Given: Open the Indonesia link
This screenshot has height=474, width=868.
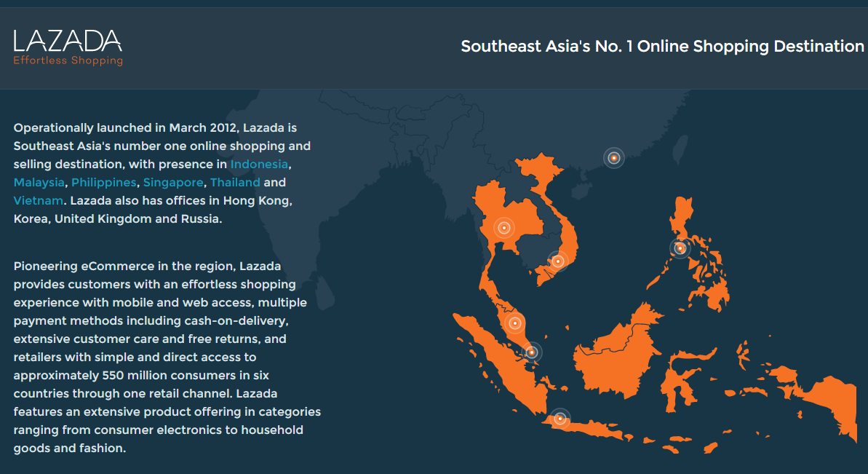Looking at the screenshot, I should click(x=259, y=165).
